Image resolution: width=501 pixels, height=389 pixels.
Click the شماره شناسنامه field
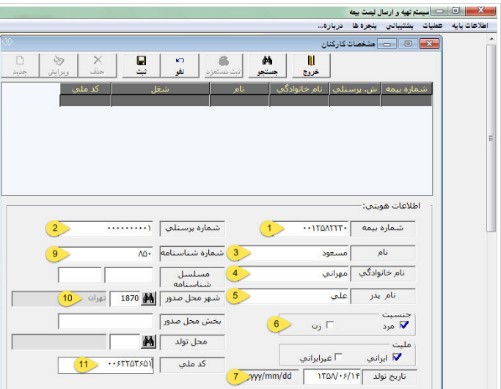[x=106, y=254]
